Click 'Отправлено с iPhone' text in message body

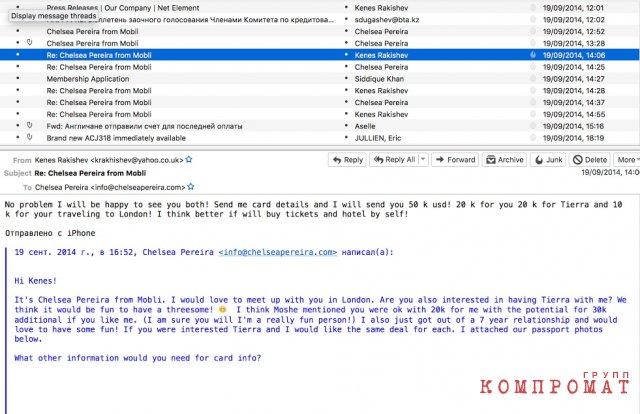(50, 233)
